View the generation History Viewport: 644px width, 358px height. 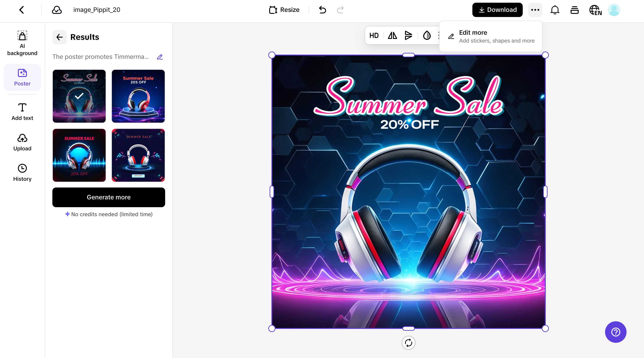tap(22, 173)
